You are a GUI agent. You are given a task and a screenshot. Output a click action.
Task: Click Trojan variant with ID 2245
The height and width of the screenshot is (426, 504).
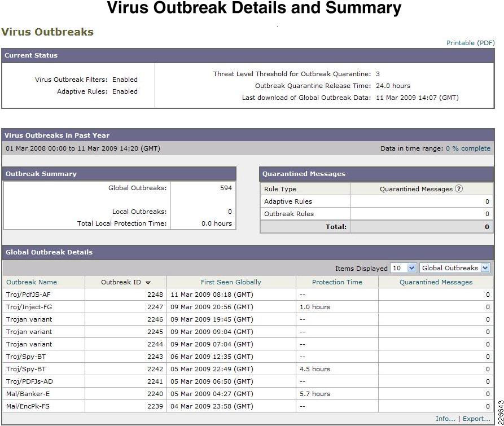29,332
